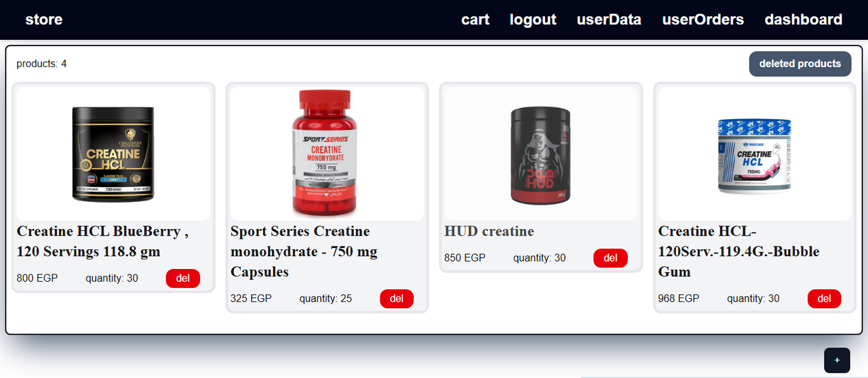Open Sport Series Creatine monohydrate title
868x378 pixels.
click(304, 251)
